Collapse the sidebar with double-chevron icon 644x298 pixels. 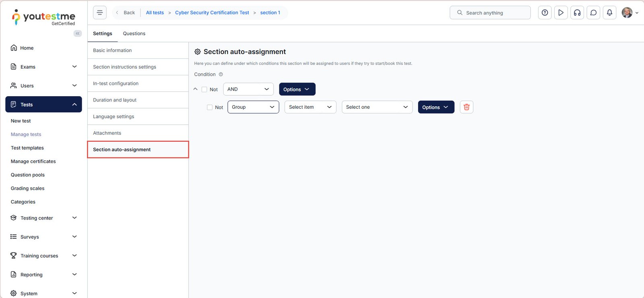click(x=78, y=33)
